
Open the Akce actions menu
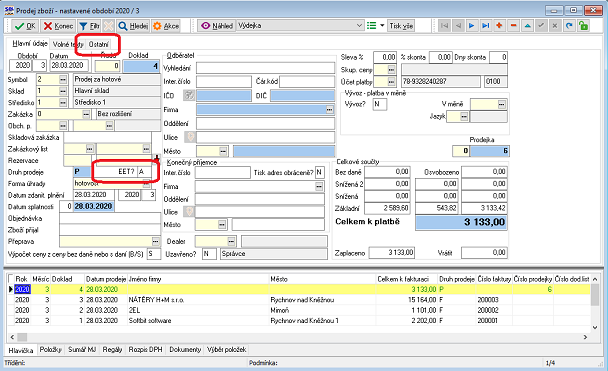point(166,26)
